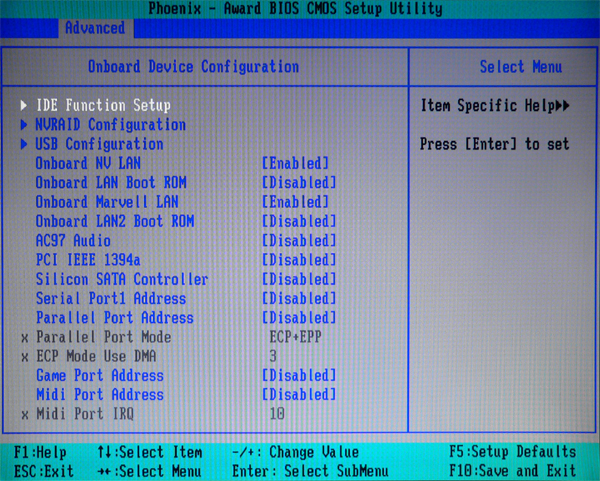Change Midi Port Address Disabled value
The image size is (600, 481).
click(x=299, y=395)
